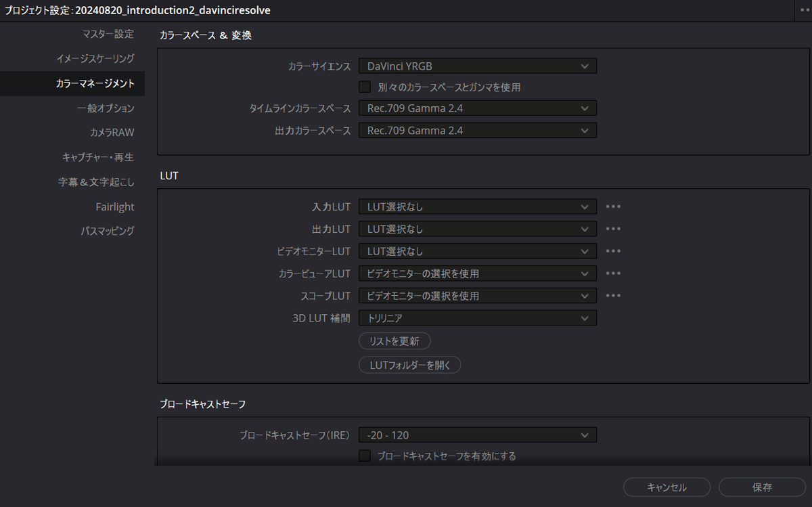Open the タイムラインカラースペース dropdown
The width and height of the screenshot is (812, 507).
point(478,108)
